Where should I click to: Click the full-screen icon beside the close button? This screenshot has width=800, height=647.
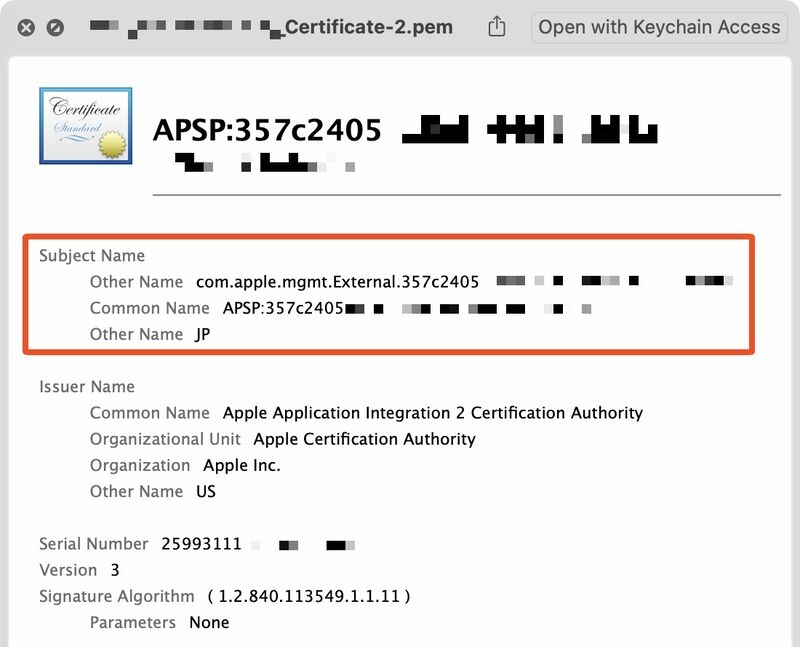click(x=55, y=28)
